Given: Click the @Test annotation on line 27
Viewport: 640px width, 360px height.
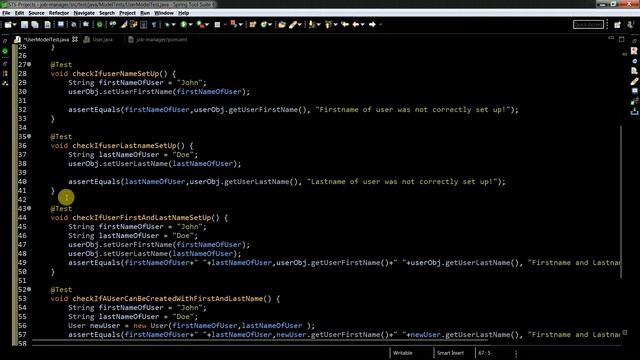Looking at the screenshot, I should point(61,64).
